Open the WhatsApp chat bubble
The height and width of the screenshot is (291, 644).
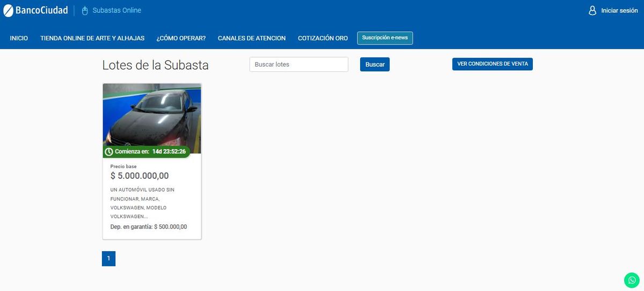click(x=632, y=280)
